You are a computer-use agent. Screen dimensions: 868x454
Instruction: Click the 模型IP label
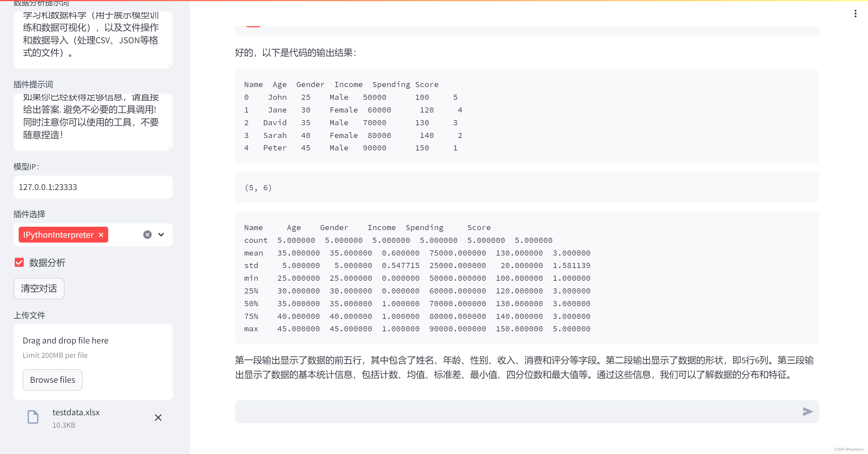coord(27,167)
